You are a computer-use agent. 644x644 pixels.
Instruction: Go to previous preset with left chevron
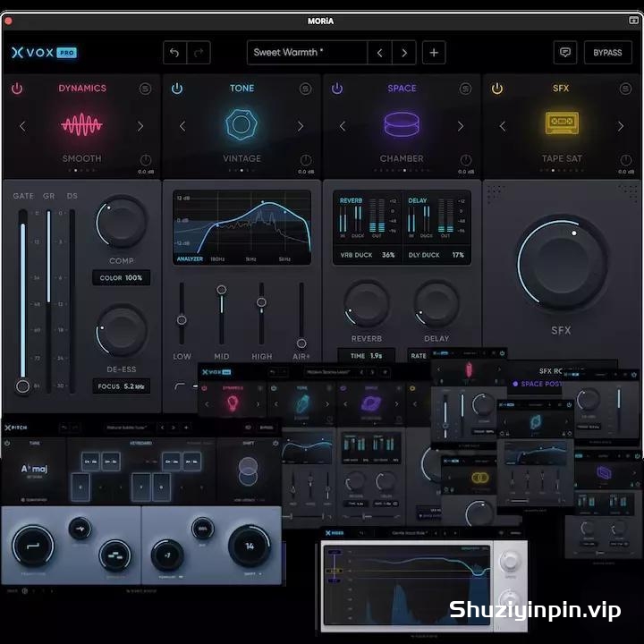click(379, 53)
